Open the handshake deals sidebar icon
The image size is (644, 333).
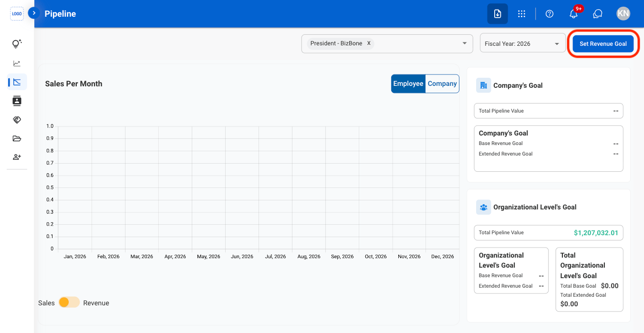click(x=17, y=120)
